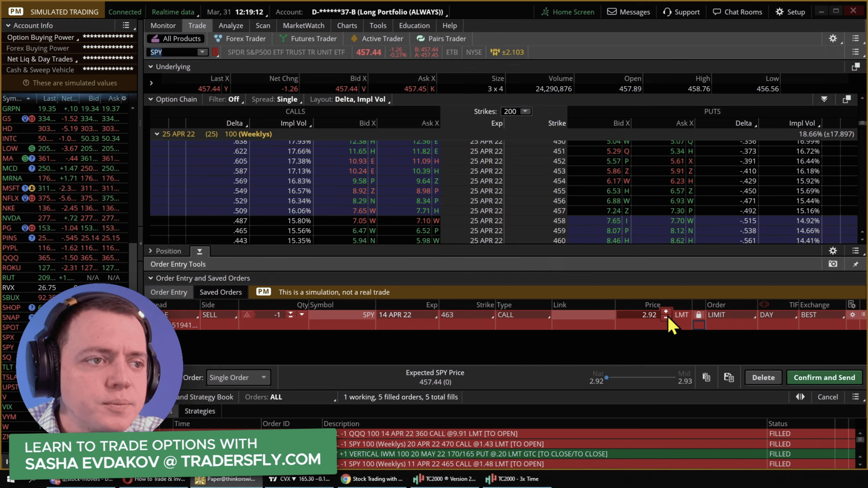868x488 pixels.
Task: Click the order Price field showing 2.92
Action: [639, 315]
